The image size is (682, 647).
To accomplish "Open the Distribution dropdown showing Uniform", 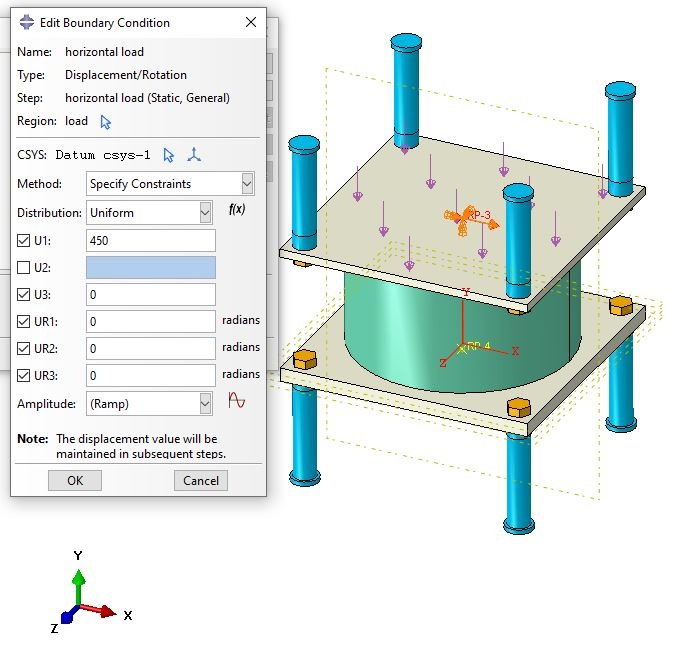I will coord(149,213).
